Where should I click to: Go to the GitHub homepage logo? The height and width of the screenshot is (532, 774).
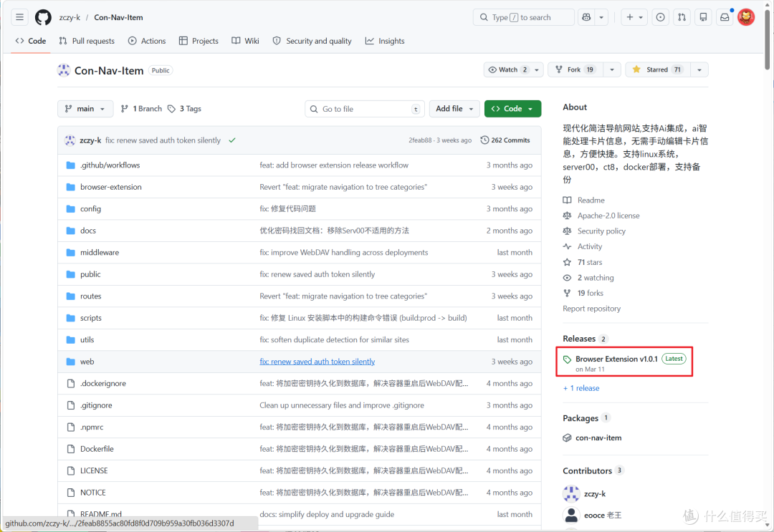coord(43,17)
